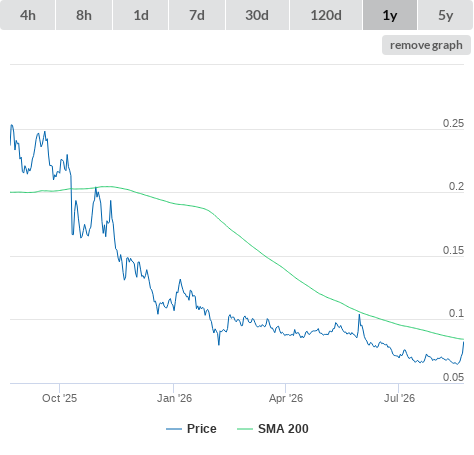This screenshot has width=474, height=455.
Task: Click the blue Price legend line marker
Action: (174, 429)
